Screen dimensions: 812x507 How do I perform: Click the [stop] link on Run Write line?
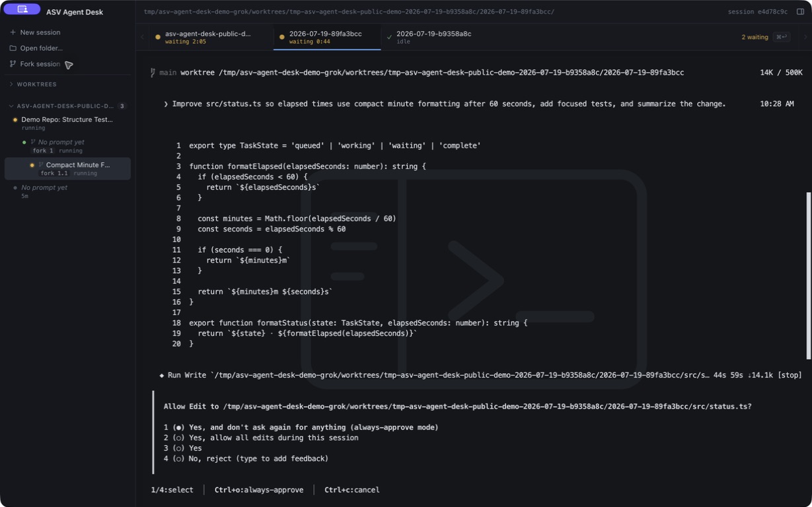point(790,375)
